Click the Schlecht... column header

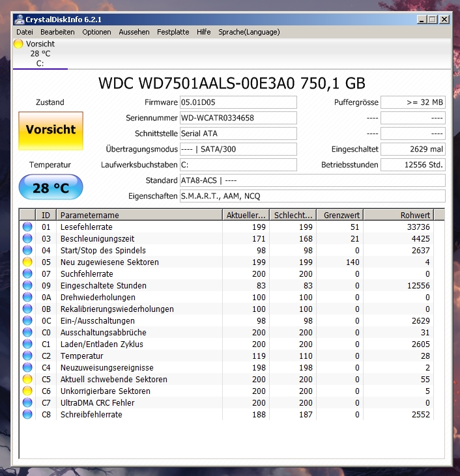click(293, 215)
